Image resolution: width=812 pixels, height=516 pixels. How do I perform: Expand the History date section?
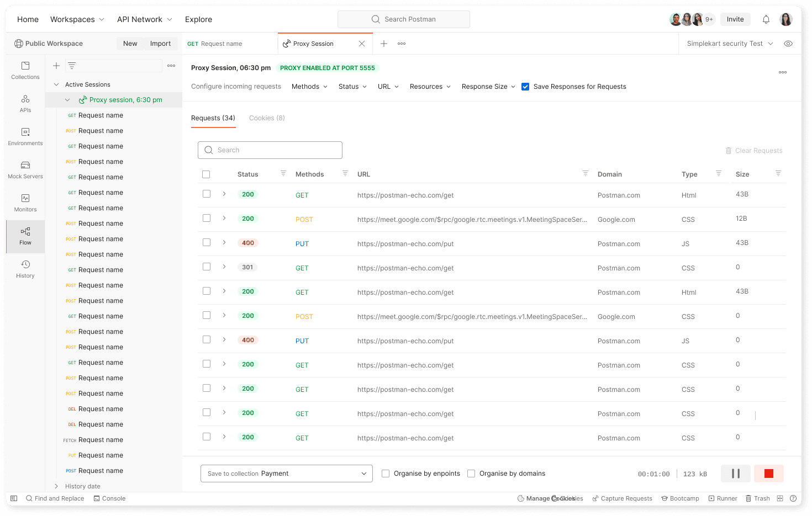(x=56, y=486)
